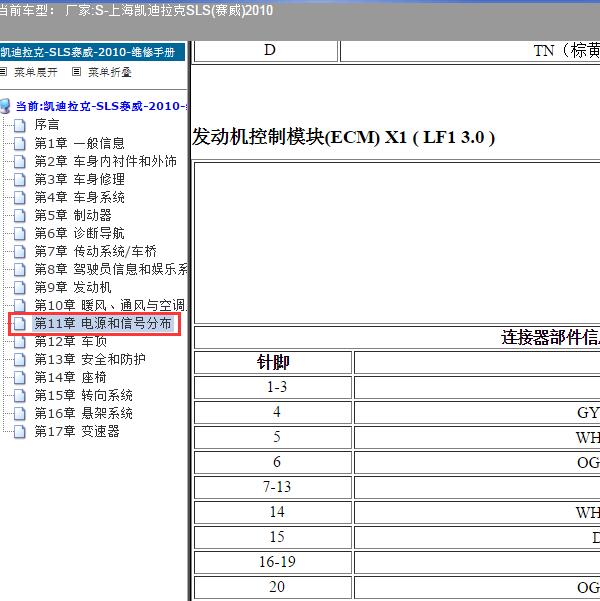Image resolution: width=600 pixels, height=601 pixels.
Task: Open chapter 第9章 发动机
Action: coord(73,287)
